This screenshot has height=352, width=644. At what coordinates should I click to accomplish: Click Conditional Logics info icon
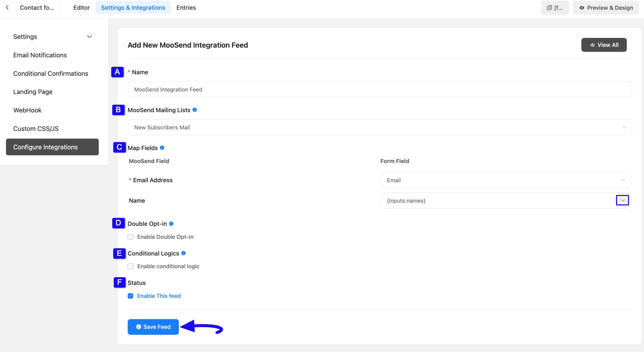183,253
